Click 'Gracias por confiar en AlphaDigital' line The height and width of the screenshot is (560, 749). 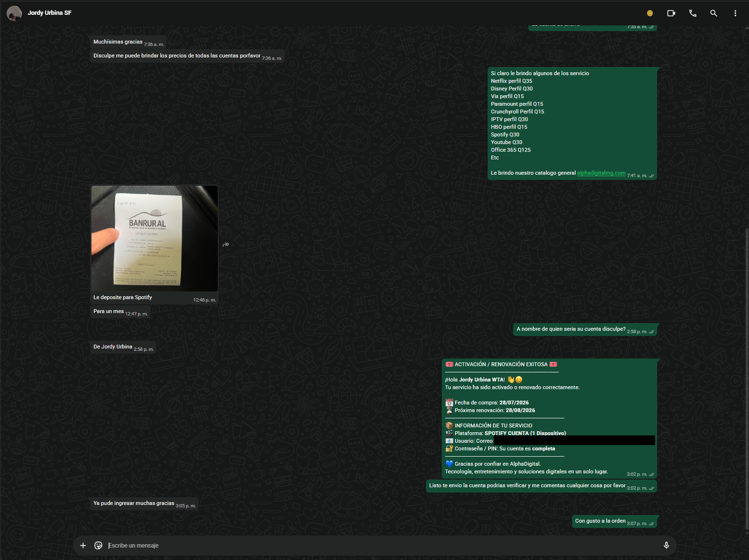[493, 464]
